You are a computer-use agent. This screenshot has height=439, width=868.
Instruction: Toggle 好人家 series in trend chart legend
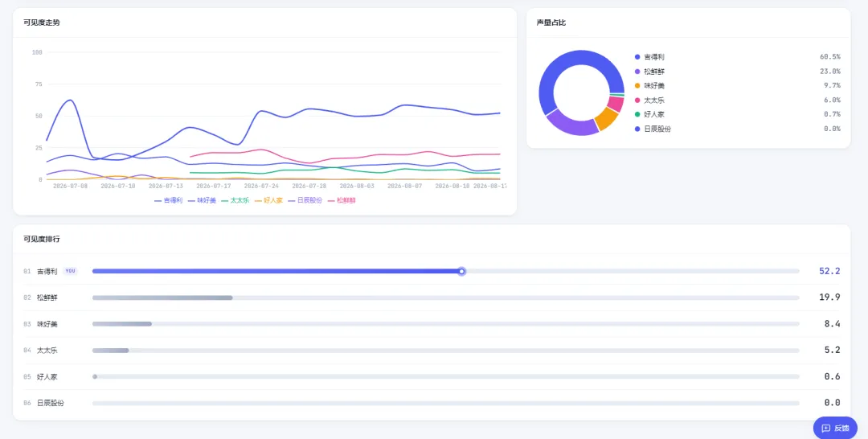(269, 200)
